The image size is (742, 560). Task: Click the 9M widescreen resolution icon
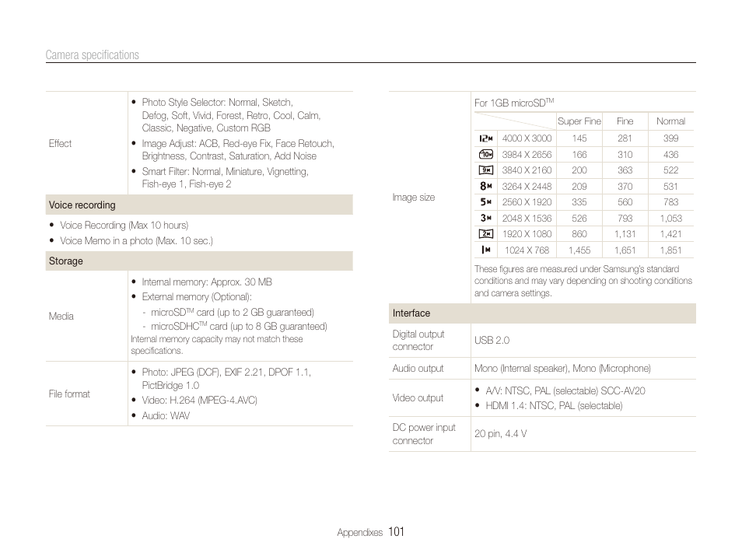tap(485, 170)
